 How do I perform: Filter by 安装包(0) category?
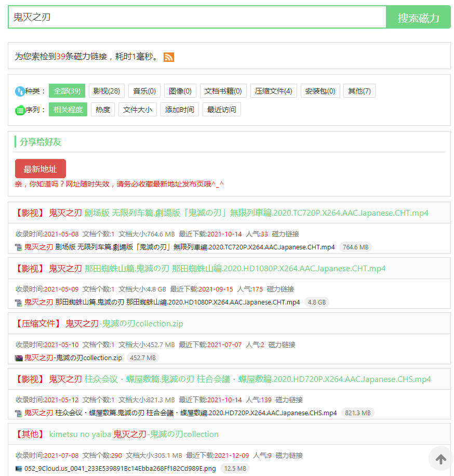[x=320, y=91]
